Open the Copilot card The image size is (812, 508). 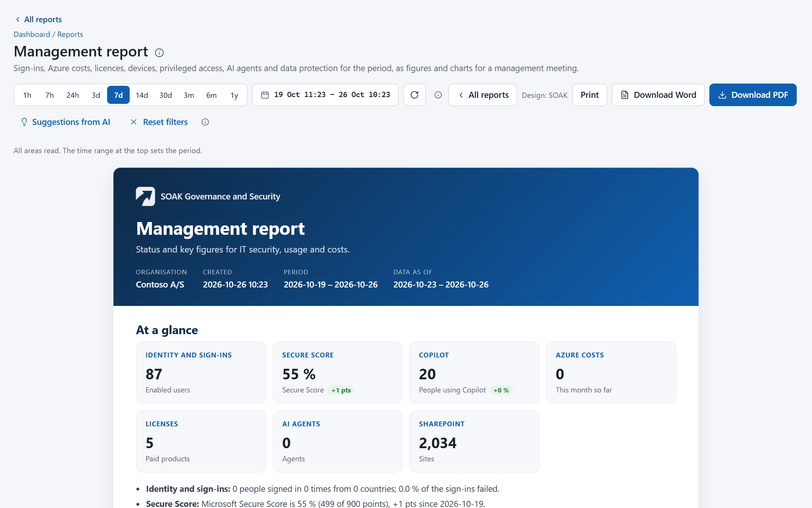(474, 373)
